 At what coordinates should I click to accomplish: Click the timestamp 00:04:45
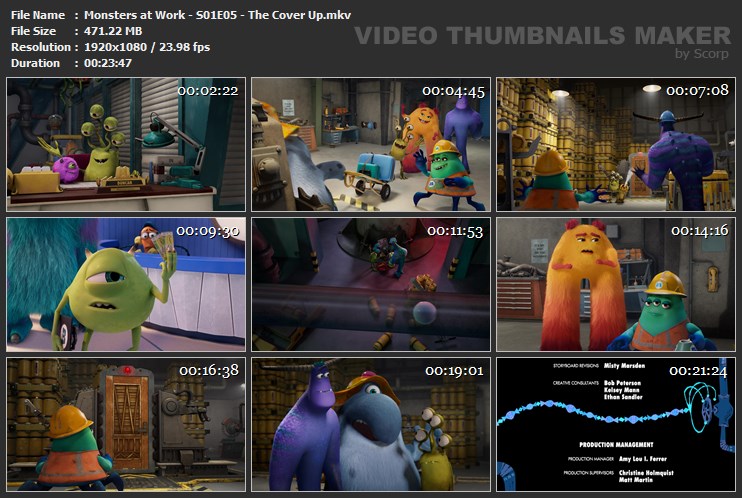453,91
